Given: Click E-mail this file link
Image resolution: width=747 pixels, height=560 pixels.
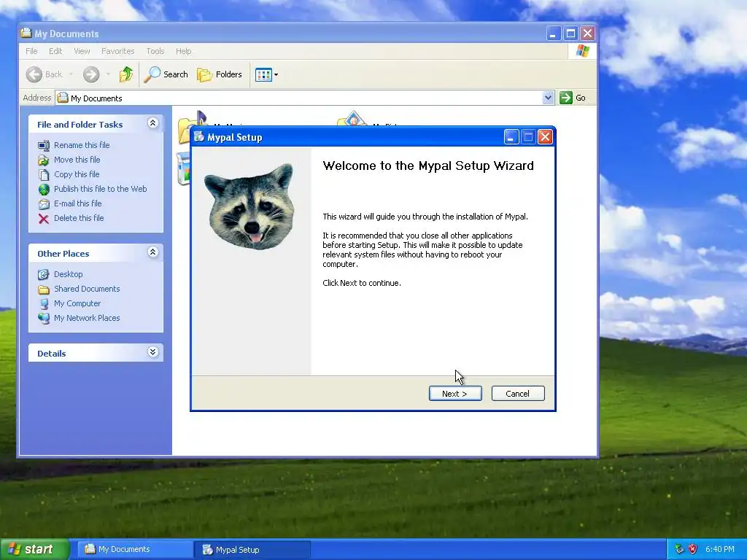Looking at the screenshot, I should coord(77,203).
